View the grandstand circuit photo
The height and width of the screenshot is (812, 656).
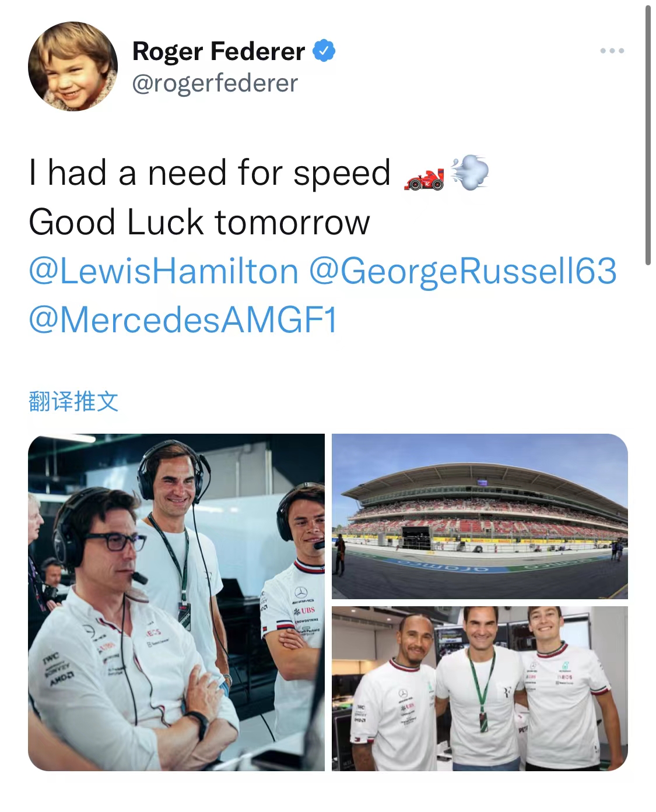click(x=479, y=516)
